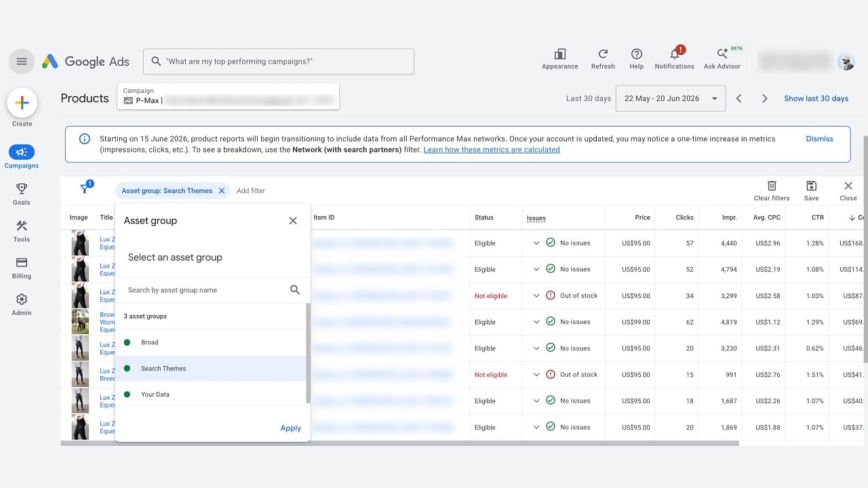Click the filter funnel icon
This screenshot has height=488, width=868.
tap(85, 189)
